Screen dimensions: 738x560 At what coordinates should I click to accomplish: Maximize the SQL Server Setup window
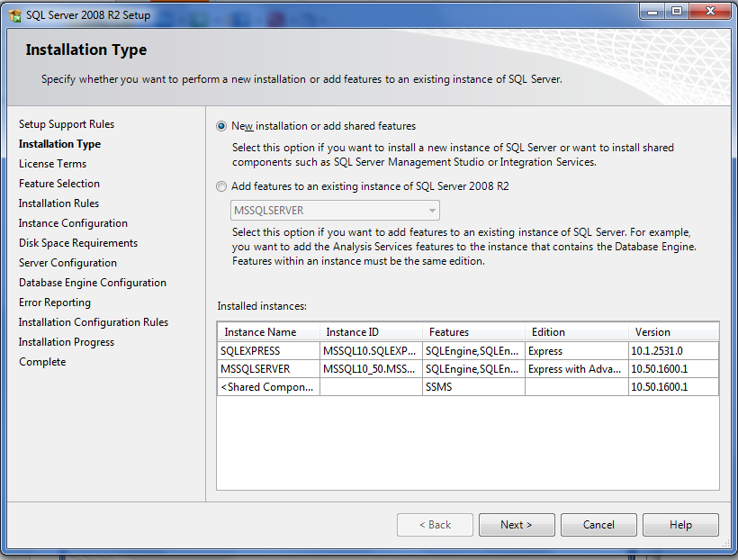tap(677, 12)
